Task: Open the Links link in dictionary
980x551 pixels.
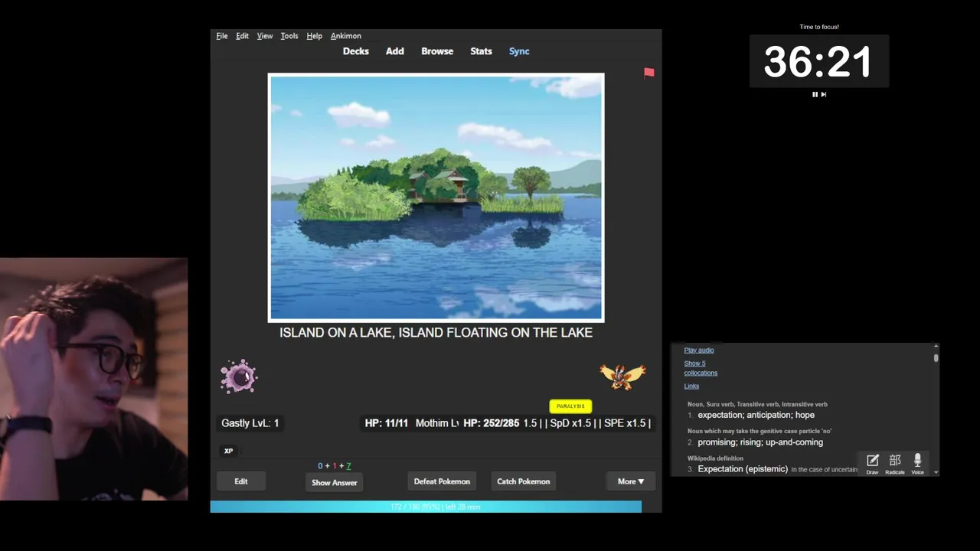Action: tap(691, 386)
